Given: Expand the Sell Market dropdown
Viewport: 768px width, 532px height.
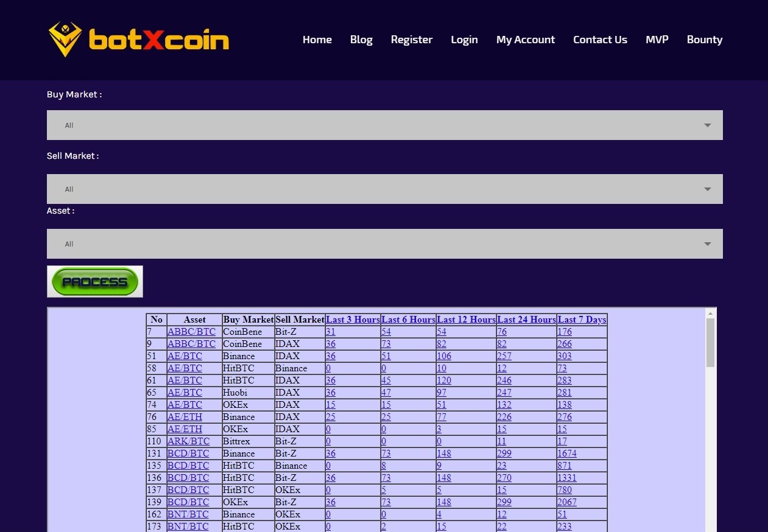Looking at the screenshot, I should (x=385, y=189).
